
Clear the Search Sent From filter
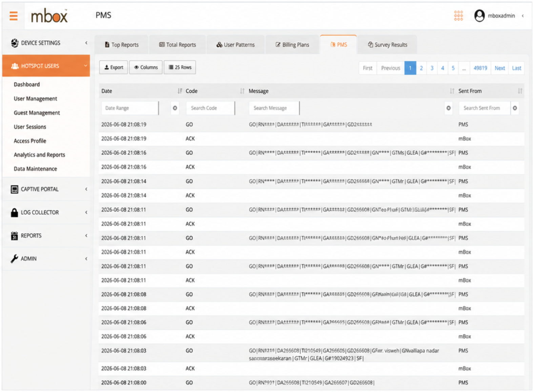[515, 108]
